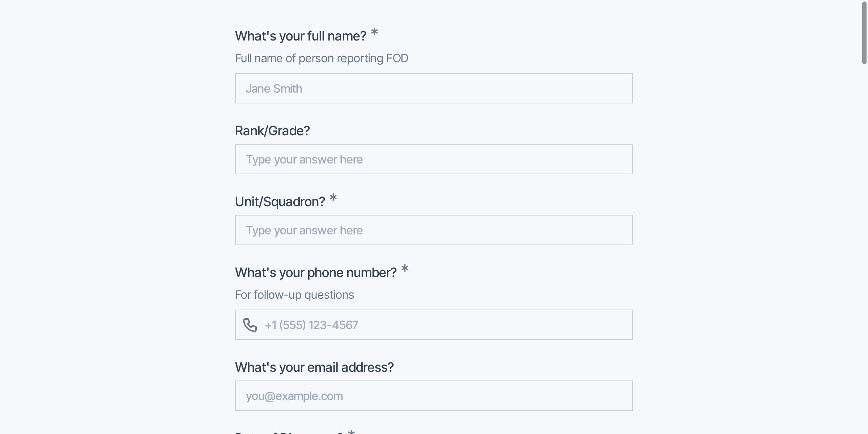Click the required asterisk by phone number
Image resolution: width=868 pixels, height=434 pixels.
405,269
